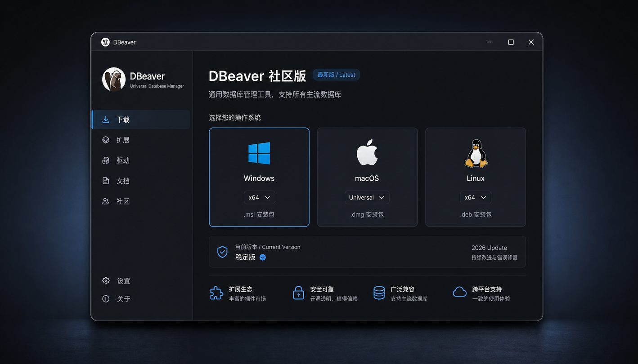
Task: Go to the 下载 sidebar section
Action: (x=141, y=120)
